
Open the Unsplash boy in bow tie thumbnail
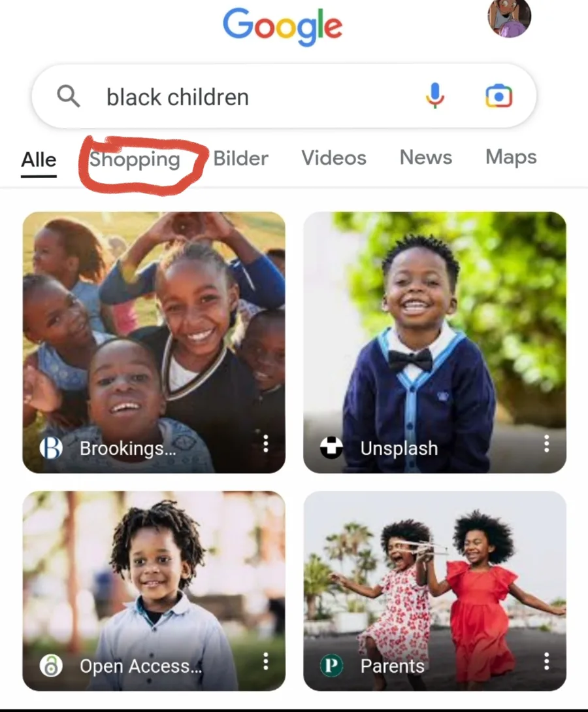(434, 343)
